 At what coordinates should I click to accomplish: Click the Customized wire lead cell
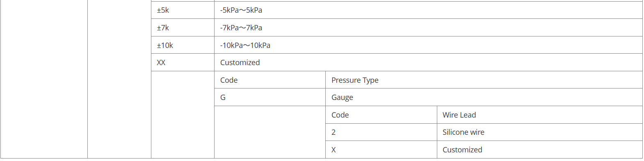coord(540,150)
